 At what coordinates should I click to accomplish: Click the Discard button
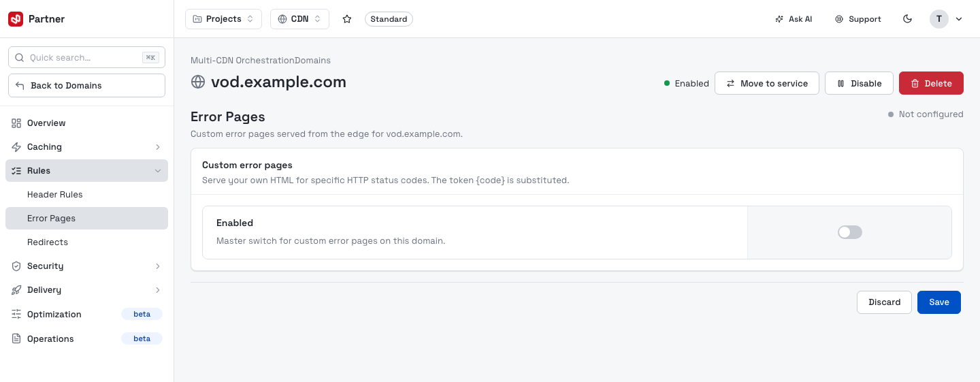click(x=884, y=302)
